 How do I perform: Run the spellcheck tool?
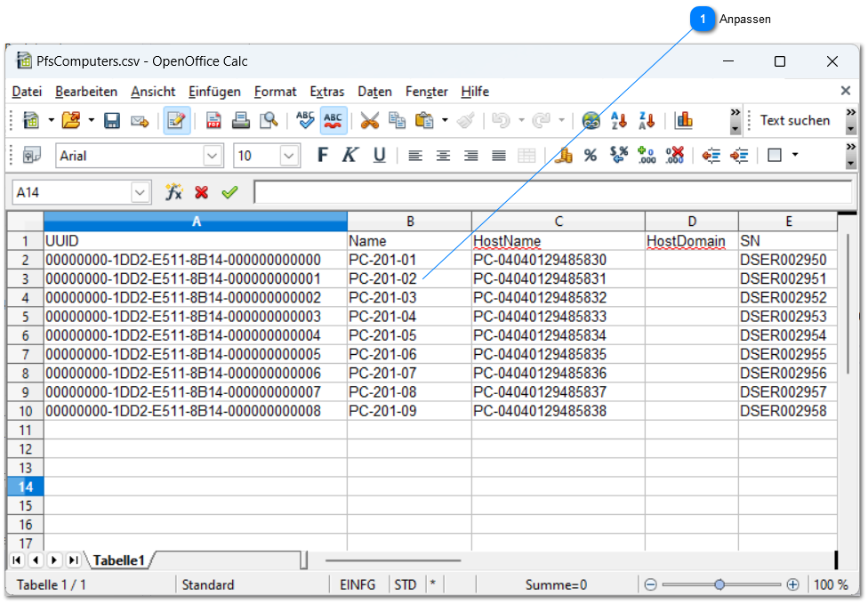(305, 120)
